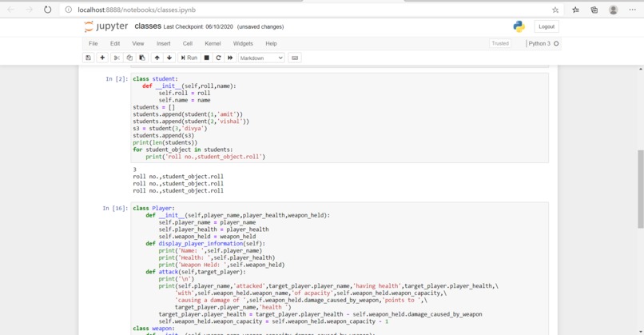
Task: Click the scrollbar down arrow
Action: (x=640, y=331)
